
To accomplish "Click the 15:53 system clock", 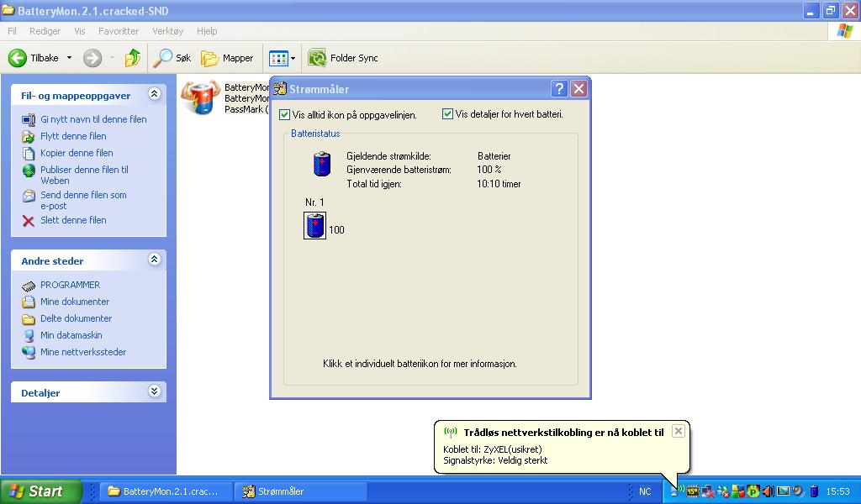I will pyautogui.click(x=837, y=491).
